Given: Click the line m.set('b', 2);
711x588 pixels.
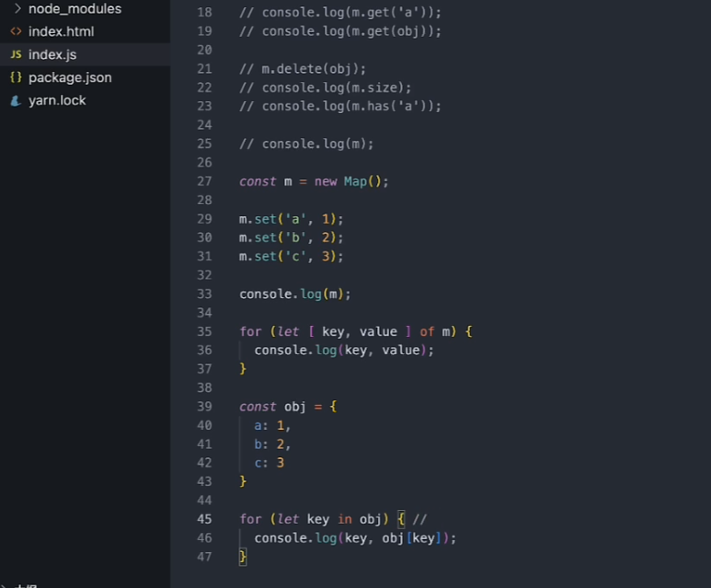Looking at the screenshot, I should click(291, 237).
